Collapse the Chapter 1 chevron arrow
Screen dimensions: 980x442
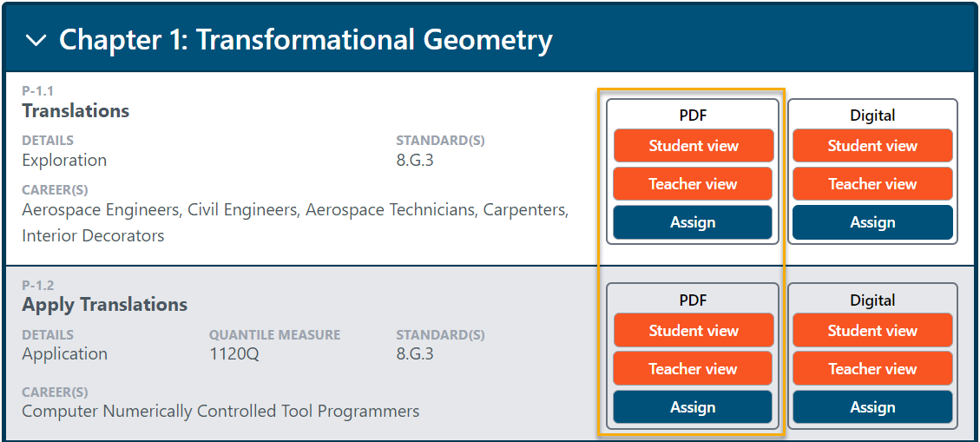point(36,40)
